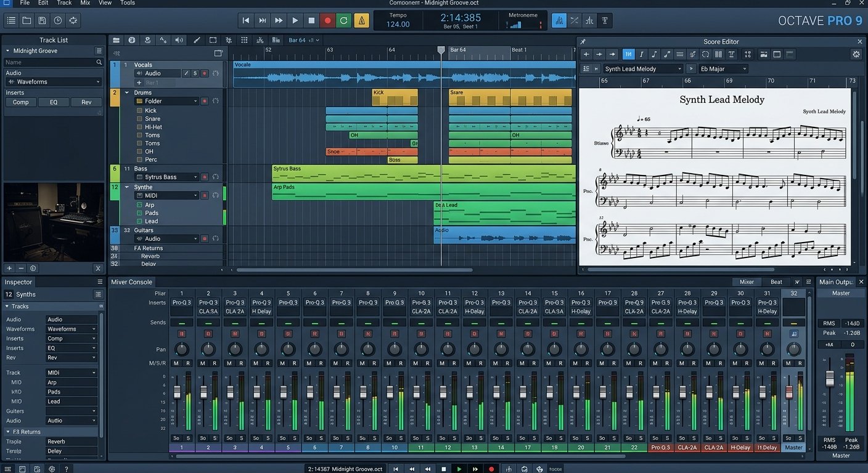Switch to the Beat tab
Image resolution: width=868 pixels, height=473 pixels.
776,282
